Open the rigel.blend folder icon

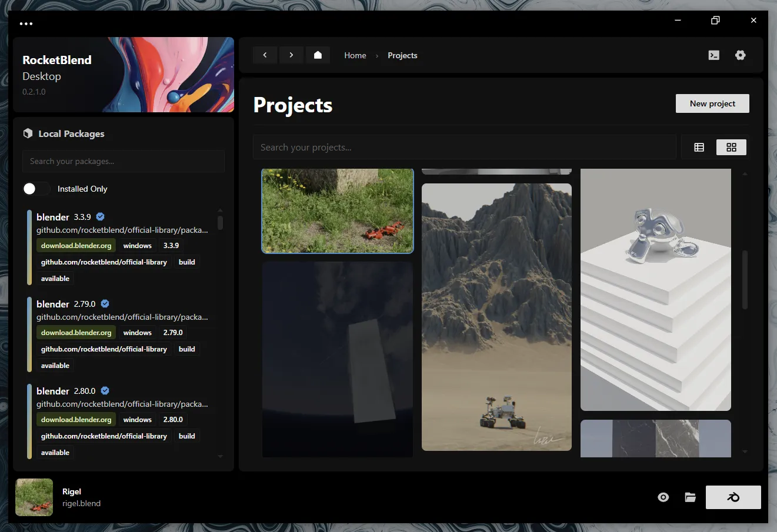tap(689, 497)
